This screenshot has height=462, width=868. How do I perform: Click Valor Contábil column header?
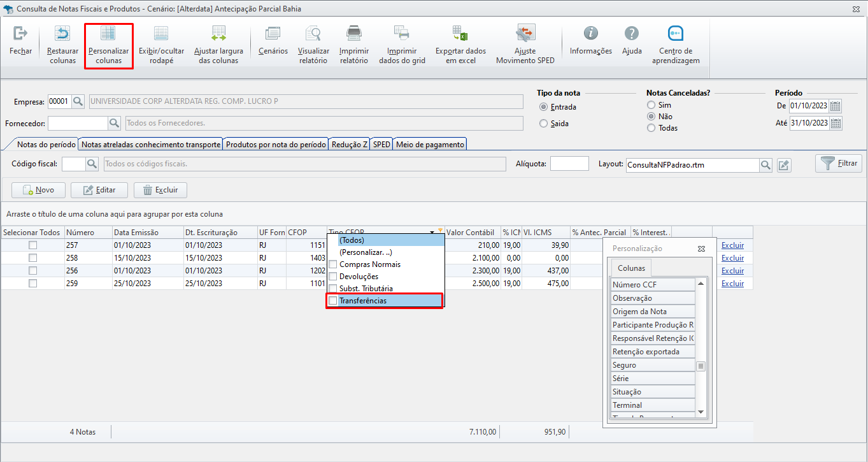coord(472,233)
